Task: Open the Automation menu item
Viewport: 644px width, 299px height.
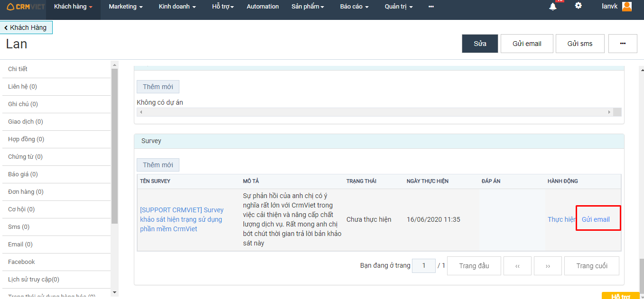Action: coord(262,7)
